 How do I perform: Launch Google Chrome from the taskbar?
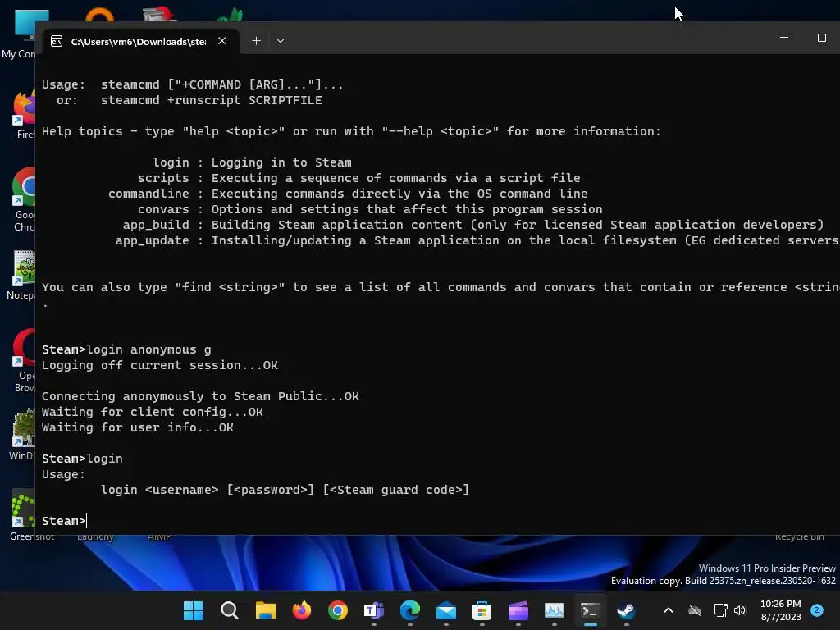point(337,610)
